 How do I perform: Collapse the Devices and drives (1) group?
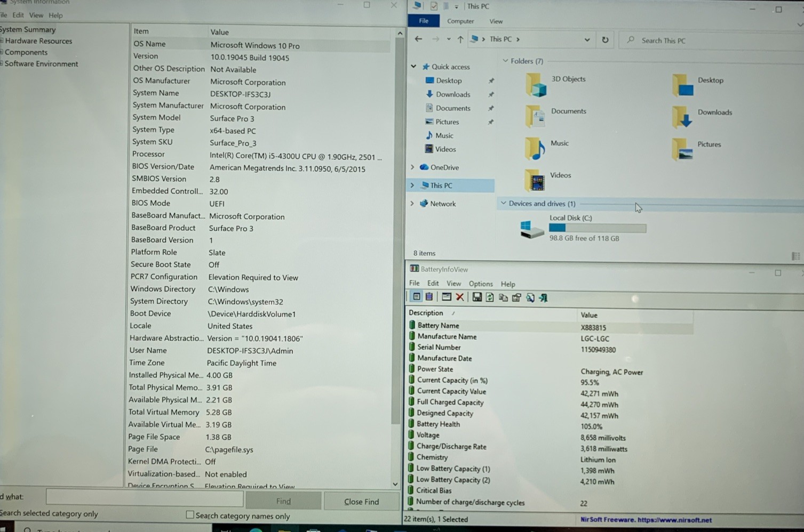(503, 203)
